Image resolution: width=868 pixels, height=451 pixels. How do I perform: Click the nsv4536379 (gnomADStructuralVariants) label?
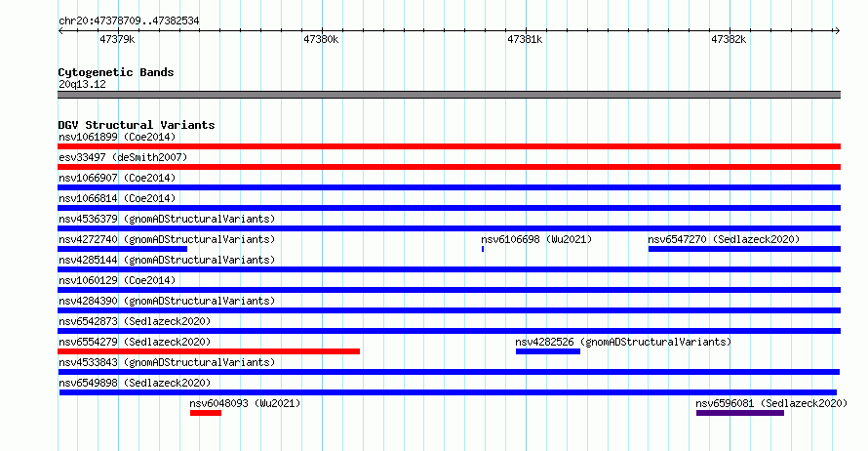pyautogui.click(x=167, y=219)
